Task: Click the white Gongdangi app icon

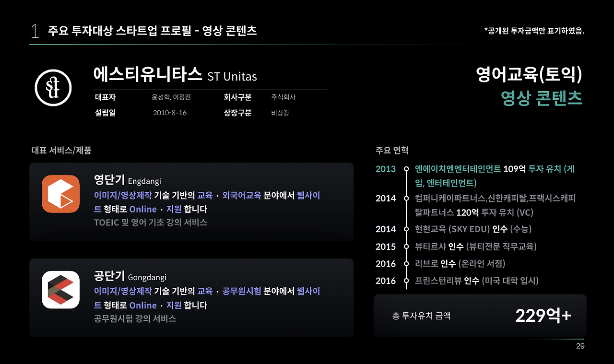Action: 60,290
